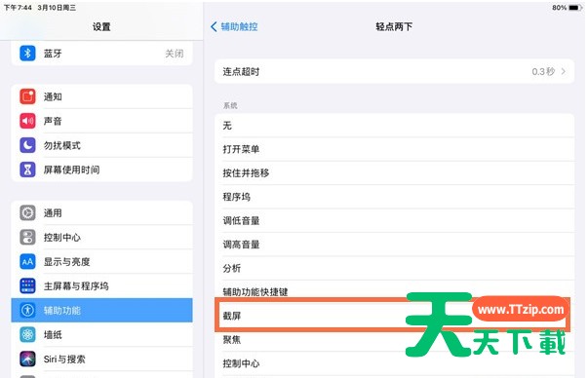The image size is (588, 378).
Task: Tap the Siri icon in sidebar
Action: click(27, 359)
